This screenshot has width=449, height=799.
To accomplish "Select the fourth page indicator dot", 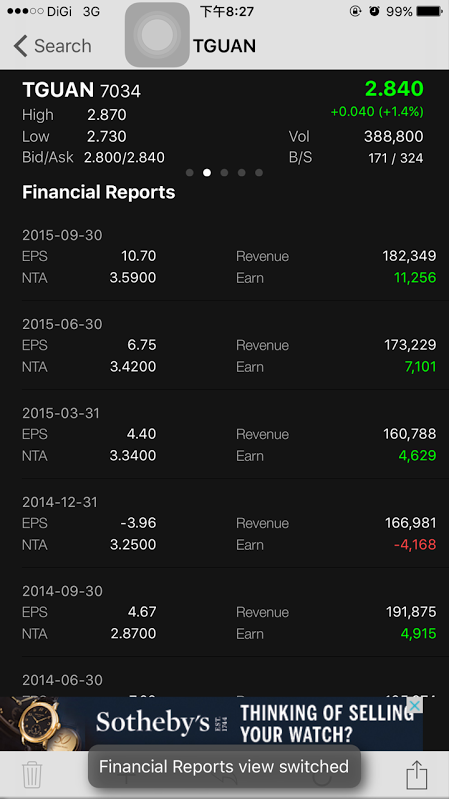I will (242, 173).
